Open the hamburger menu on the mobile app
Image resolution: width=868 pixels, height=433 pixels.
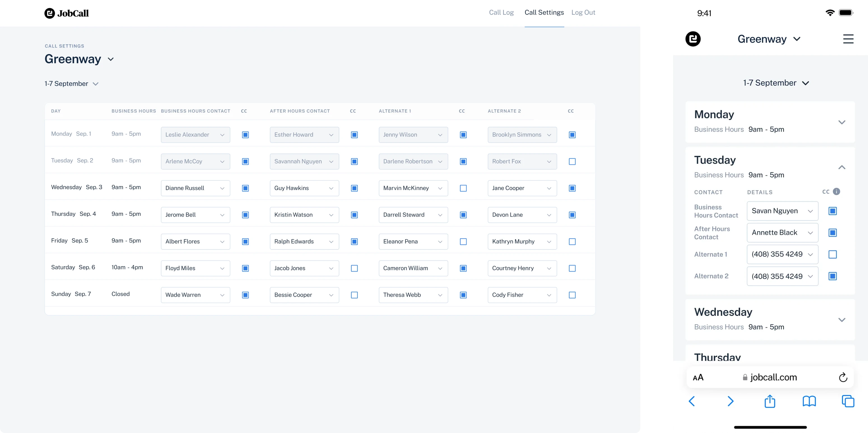tap(848, 39)
